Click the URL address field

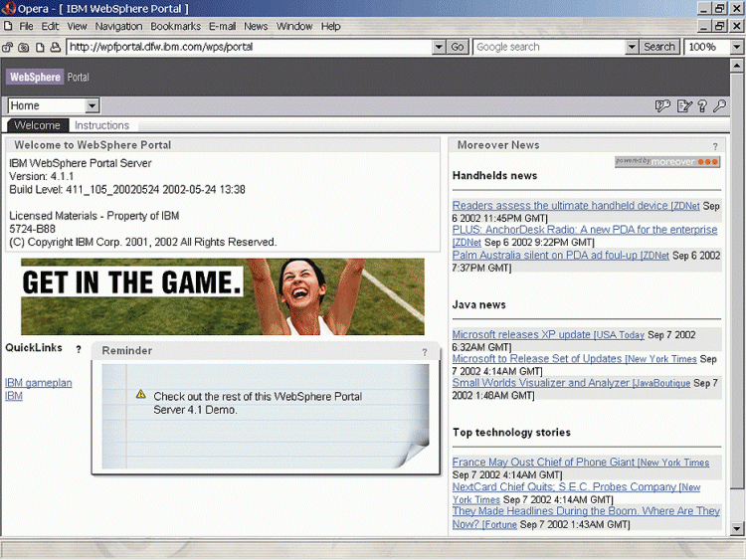[x=250, y=47]
